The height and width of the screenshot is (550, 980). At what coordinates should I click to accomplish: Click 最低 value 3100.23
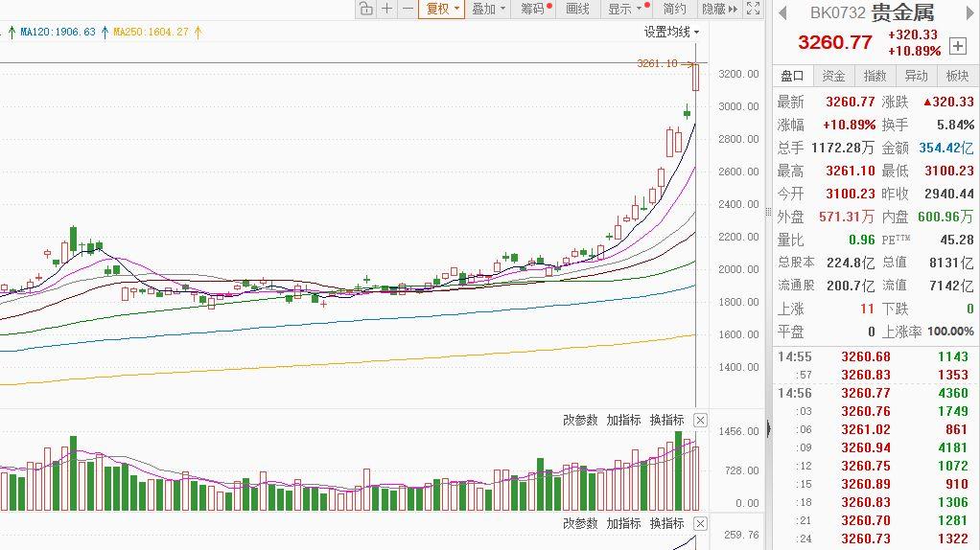click(x=948, y=172)
